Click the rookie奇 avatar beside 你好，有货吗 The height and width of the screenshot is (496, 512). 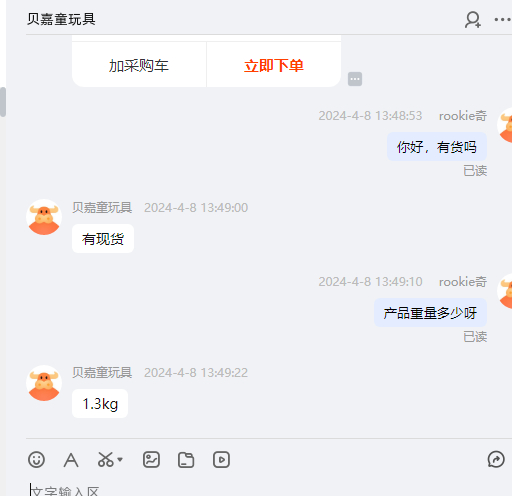point(505,125)
